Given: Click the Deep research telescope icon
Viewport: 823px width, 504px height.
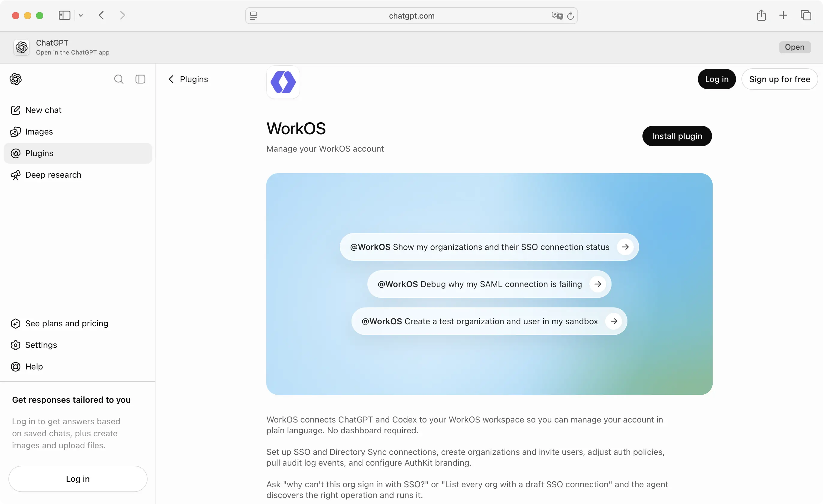Looking at the screenshot, I should coord(15,175).
